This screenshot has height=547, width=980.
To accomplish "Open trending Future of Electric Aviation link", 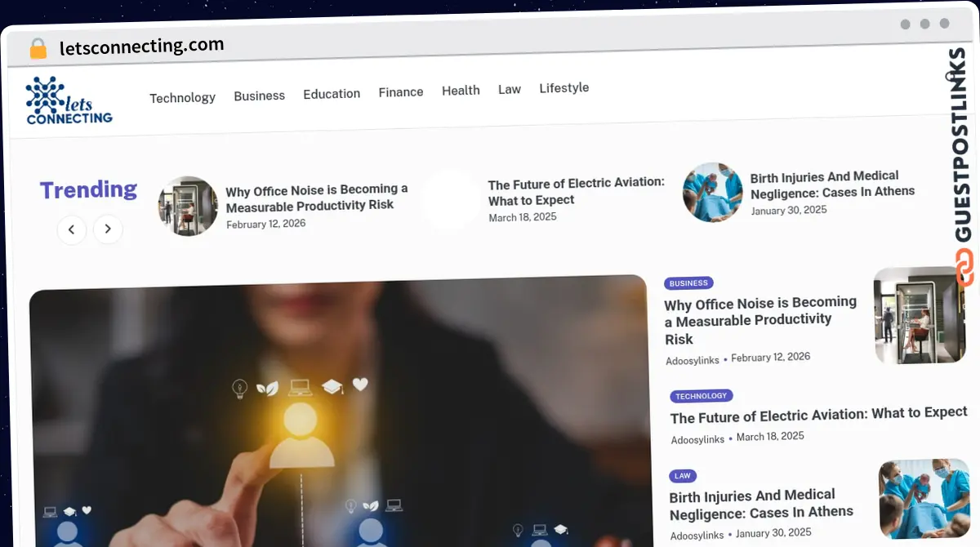I will (x=577, y=192).
